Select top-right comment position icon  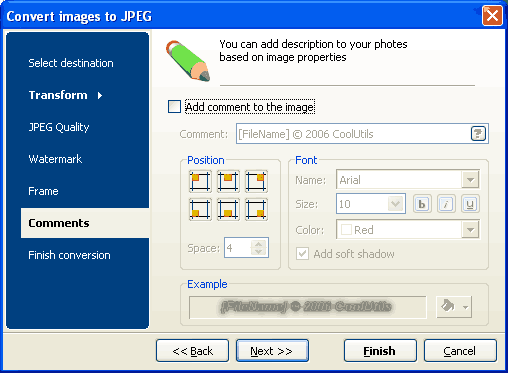[256, 181]
